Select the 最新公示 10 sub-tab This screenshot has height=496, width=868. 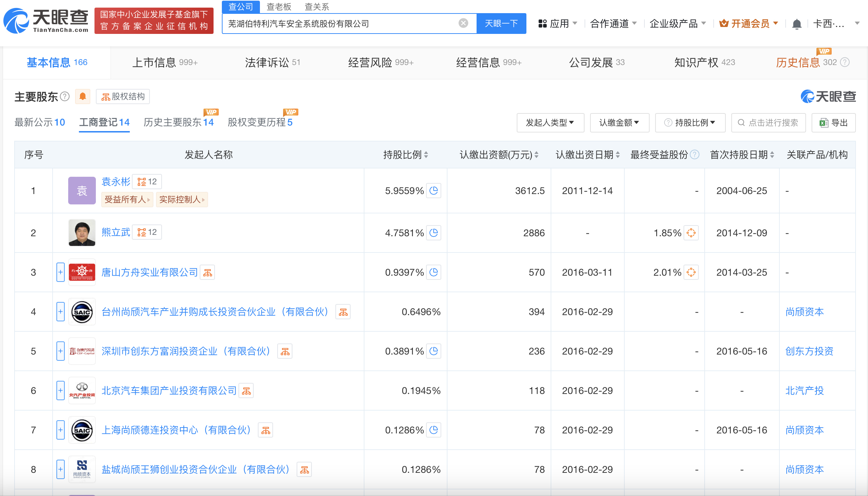click(x=40, y=122)
